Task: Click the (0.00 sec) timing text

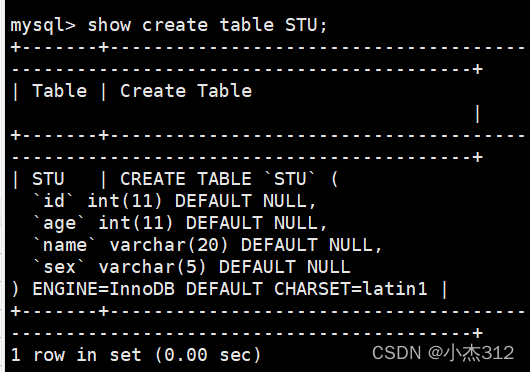Action: click(208, 355)
